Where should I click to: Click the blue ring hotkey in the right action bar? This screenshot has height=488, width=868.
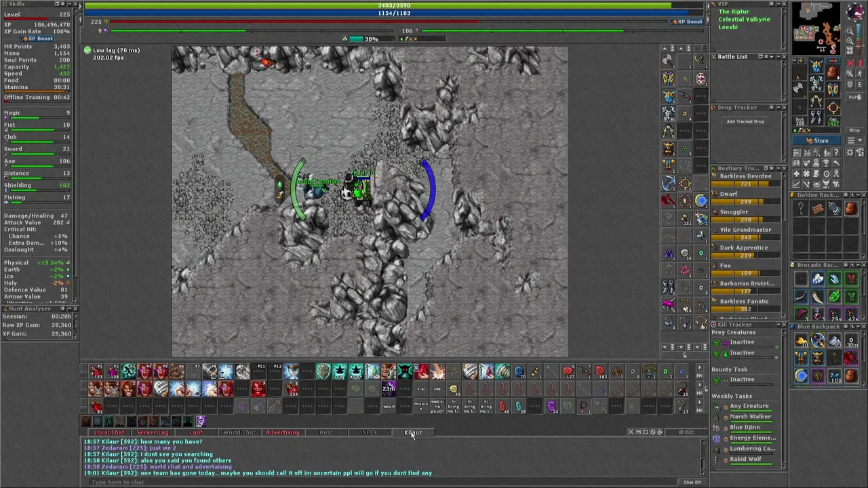pyautogui.click(x=701, y=199)
